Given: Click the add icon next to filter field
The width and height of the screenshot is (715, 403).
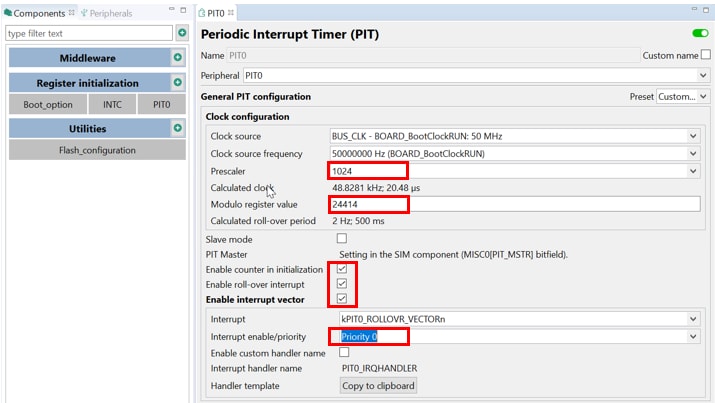Looking at the screenshot, I should tap(181, 33).
